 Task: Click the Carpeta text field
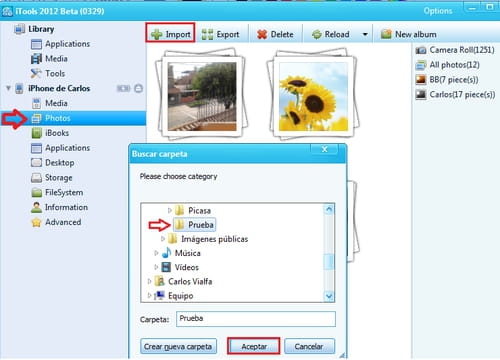tap(256, 319)
